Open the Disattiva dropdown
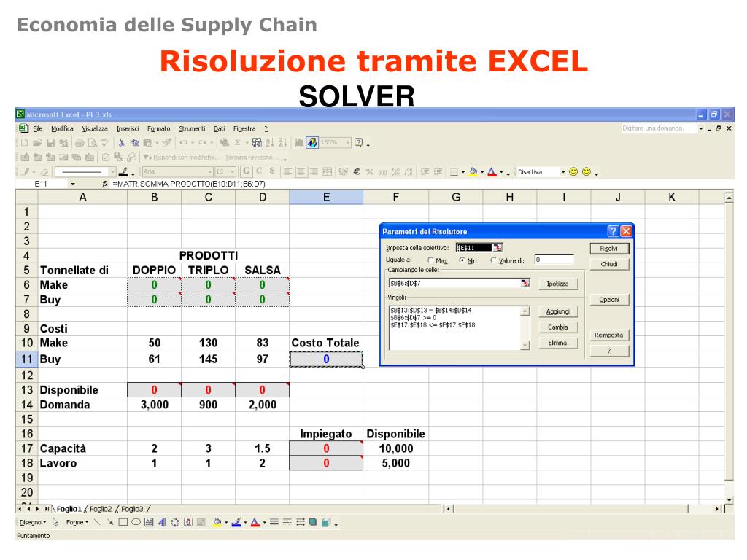This screenshot has width=747, height=560. point(562,171)
